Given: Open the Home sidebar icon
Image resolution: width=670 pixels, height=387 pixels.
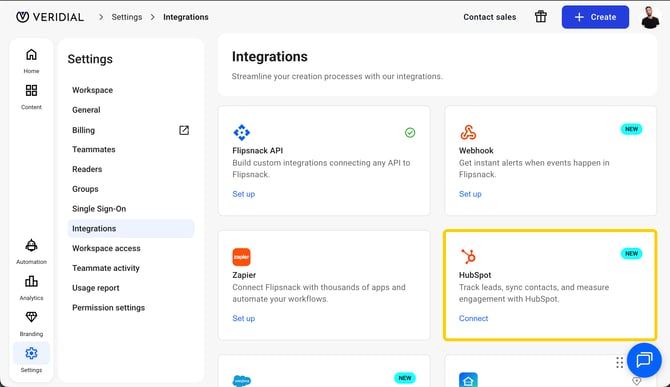Looking at the screenshot, I should coord(31,55).
